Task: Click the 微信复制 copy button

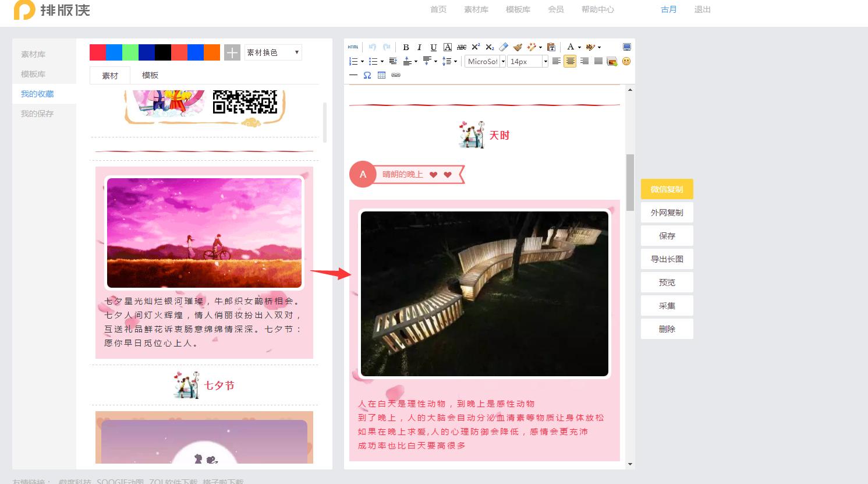Action: pyautogui.click(x=667, y=189)
